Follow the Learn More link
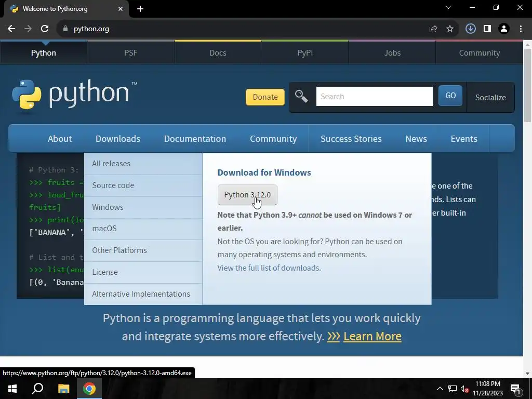The width and height of the screenshot is (532, 399). pos(372,336)
